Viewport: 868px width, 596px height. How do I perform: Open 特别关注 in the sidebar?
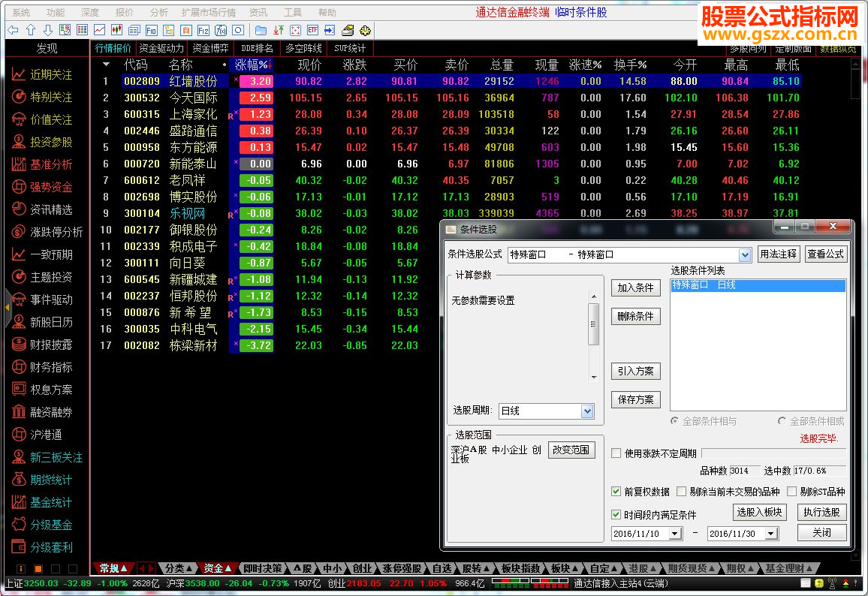pos(43,97)
